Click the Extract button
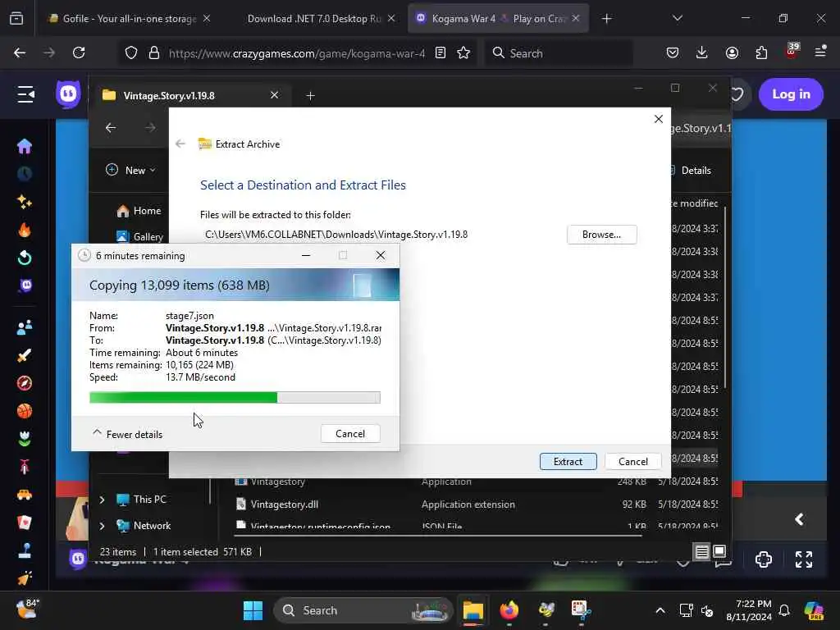 click(x=568, y=461)
